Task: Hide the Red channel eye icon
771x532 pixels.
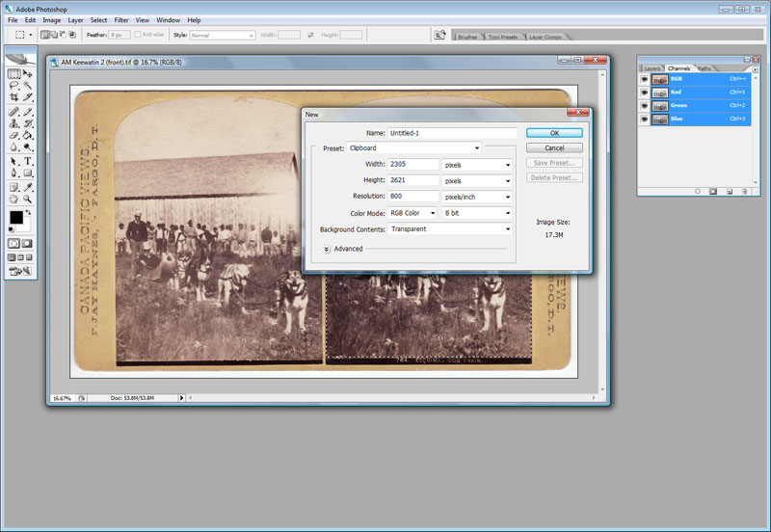Action: pyautogui.click(x=645, y=93)
